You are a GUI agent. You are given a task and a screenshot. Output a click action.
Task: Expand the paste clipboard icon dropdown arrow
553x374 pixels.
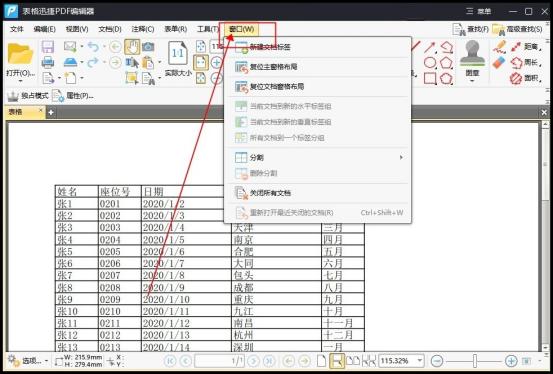[159, 63]
